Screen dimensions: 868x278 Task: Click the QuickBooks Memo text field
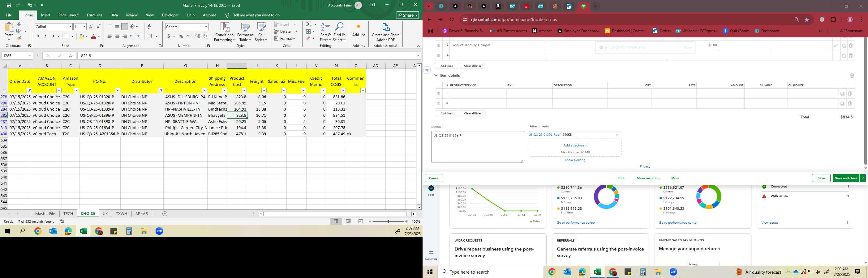(478, 147)
